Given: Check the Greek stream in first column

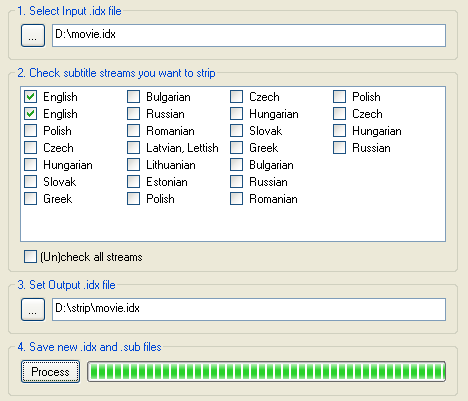Looking at the screenshot, I should 31,199.
